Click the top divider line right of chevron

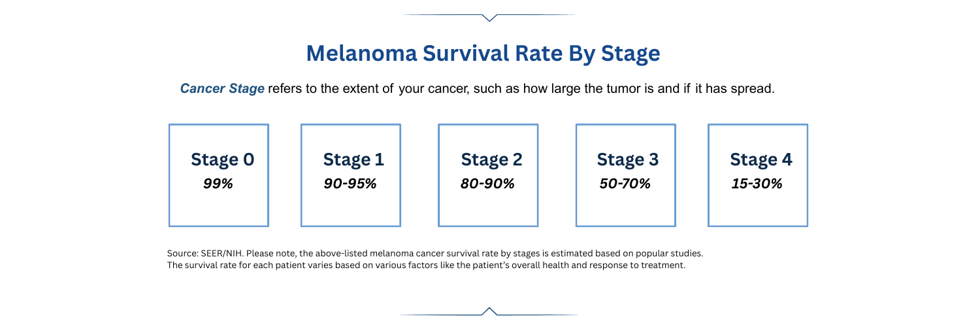tap(536, 14)
